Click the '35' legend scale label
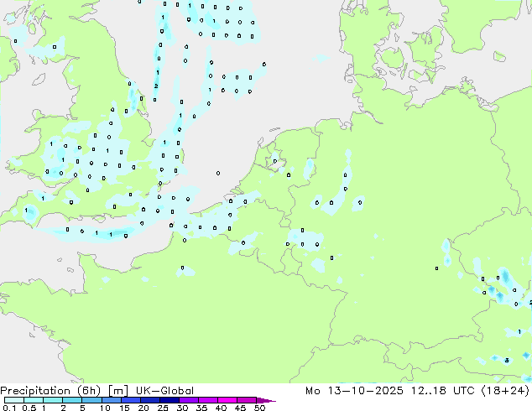 201,408
